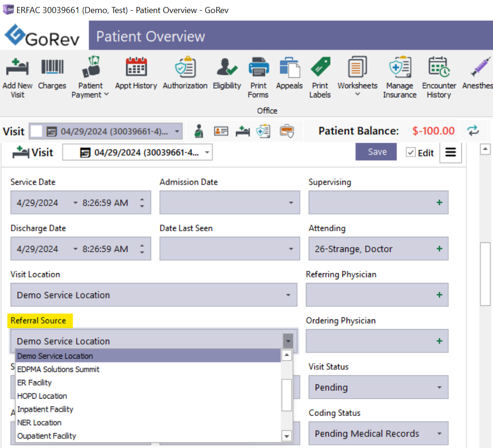The image size is (493, 448).
Task: Click the referral list scroll-down arrow
Action: [x=286, y=436]
